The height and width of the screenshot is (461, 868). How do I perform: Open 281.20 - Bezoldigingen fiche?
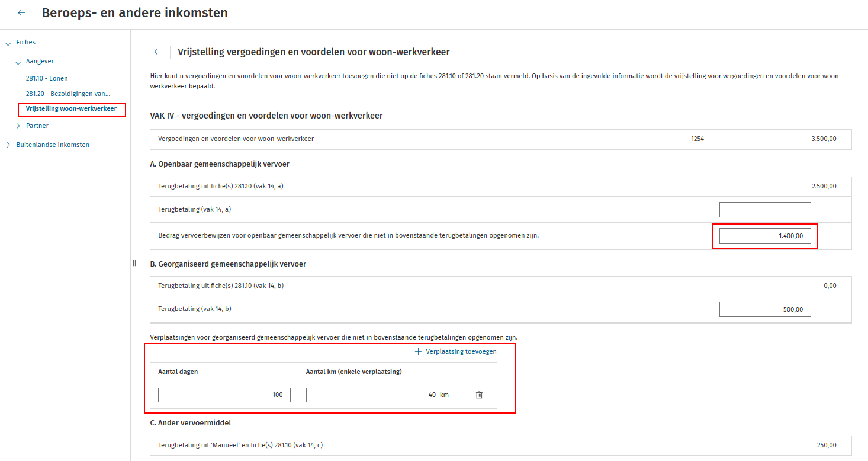tap(68, 94)
